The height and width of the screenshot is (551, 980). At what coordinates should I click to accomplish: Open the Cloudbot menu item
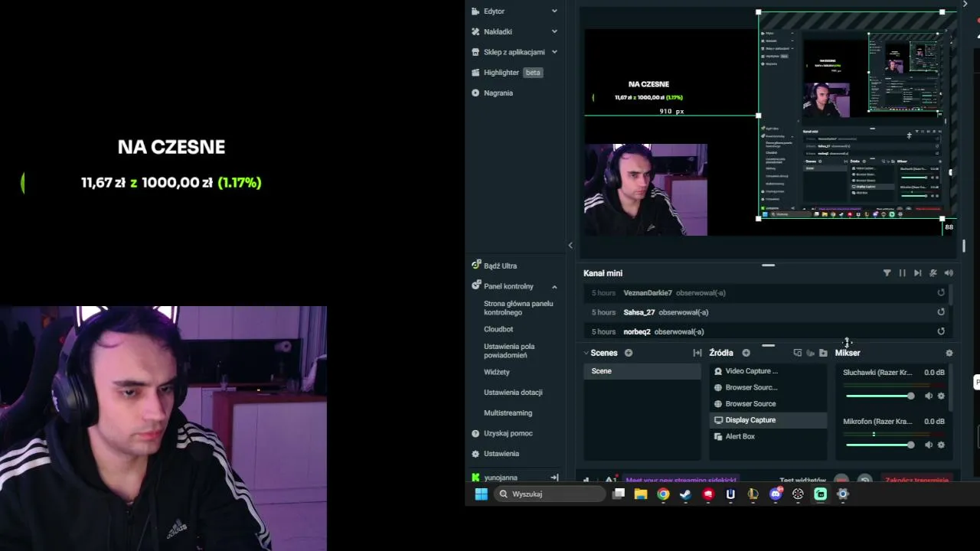coord(498,329)
